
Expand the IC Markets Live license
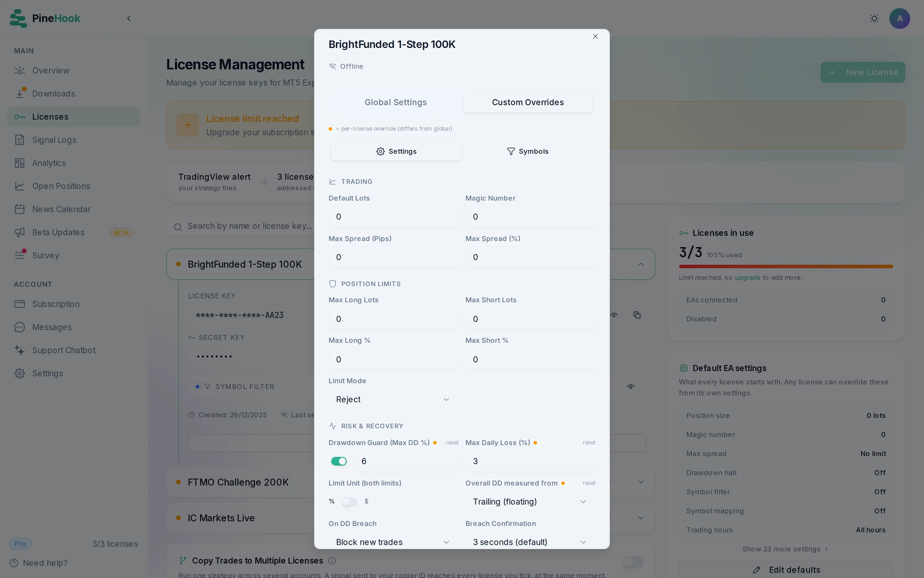tap(641, 518)
